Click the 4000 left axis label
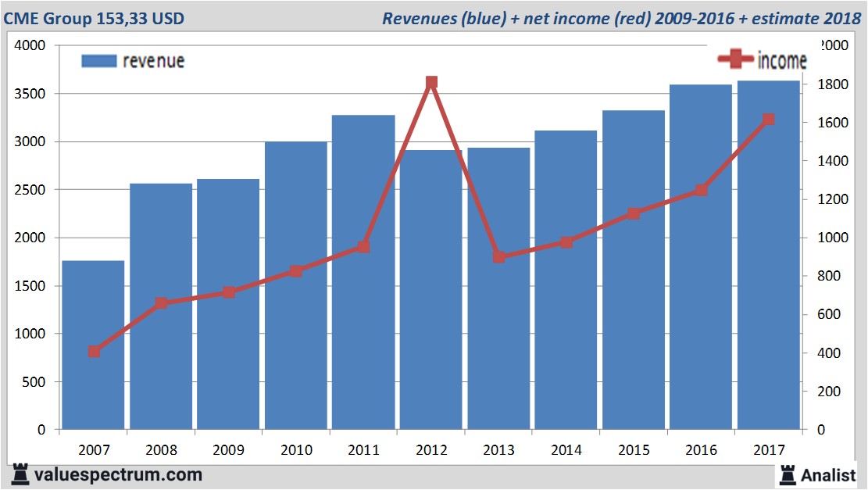 31,46
